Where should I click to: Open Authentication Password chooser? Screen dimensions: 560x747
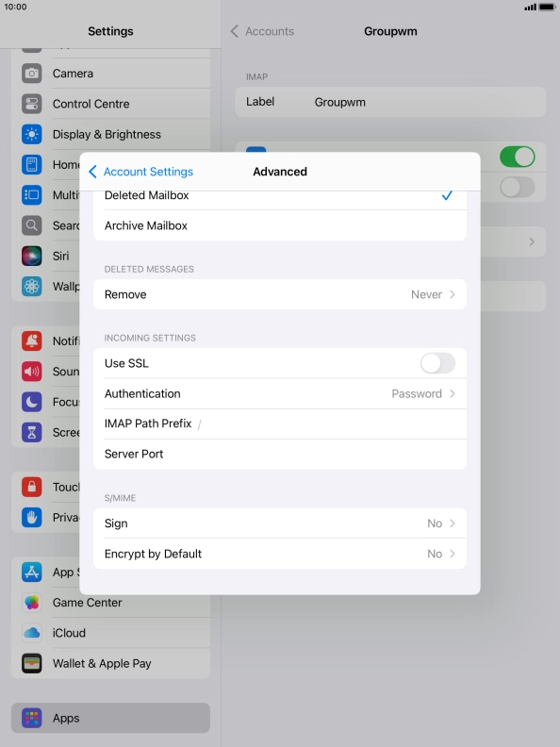(x=280, y=394)
